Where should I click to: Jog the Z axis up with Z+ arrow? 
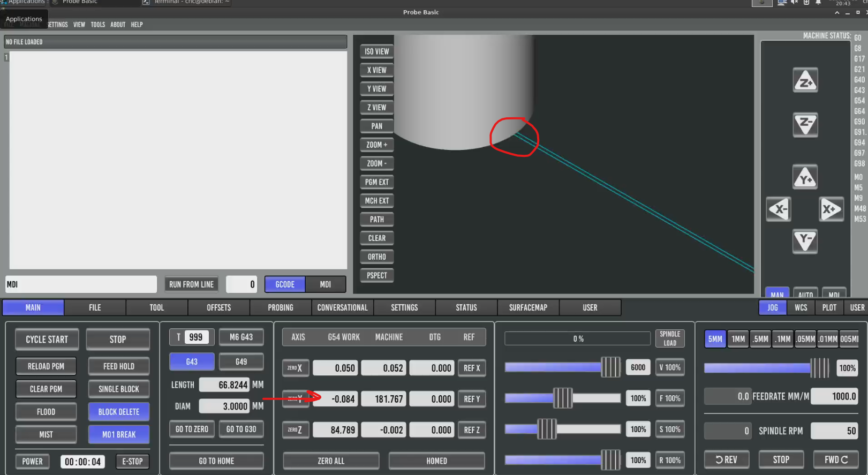pyautogui.click(x=805, y=80)
